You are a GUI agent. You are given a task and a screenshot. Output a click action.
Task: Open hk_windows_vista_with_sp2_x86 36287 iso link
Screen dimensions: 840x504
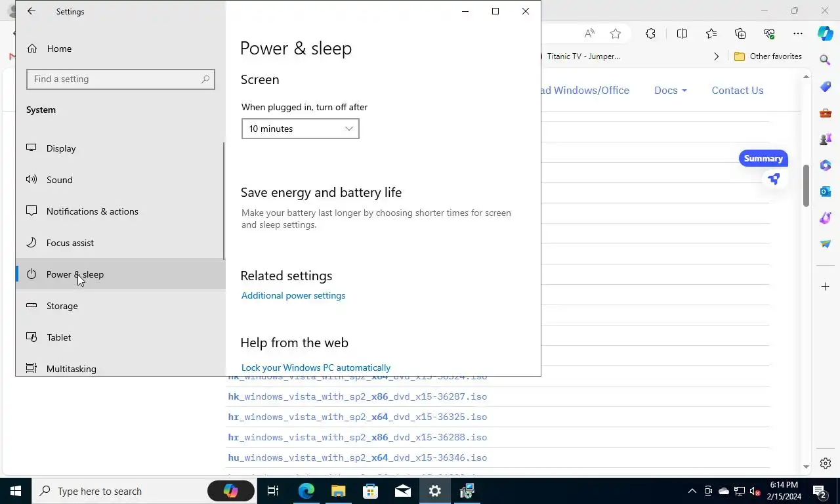tap(358, 396)
